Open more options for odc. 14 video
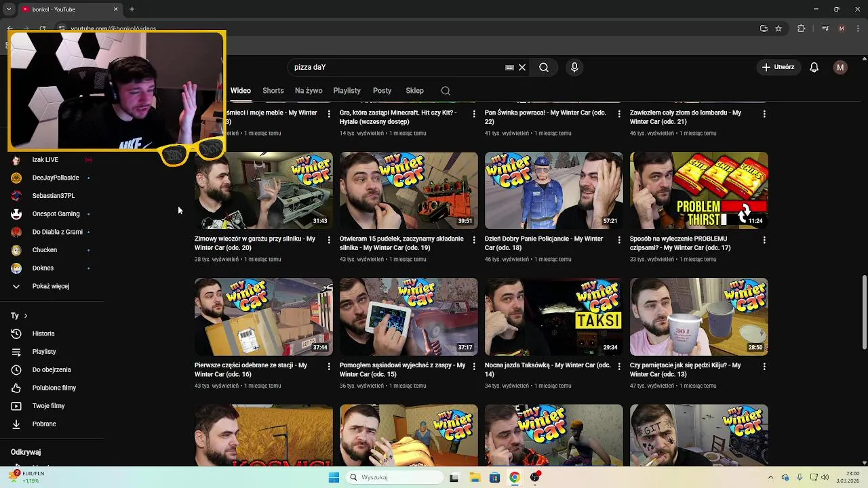 pyautogui.click(x=619, y=366)
